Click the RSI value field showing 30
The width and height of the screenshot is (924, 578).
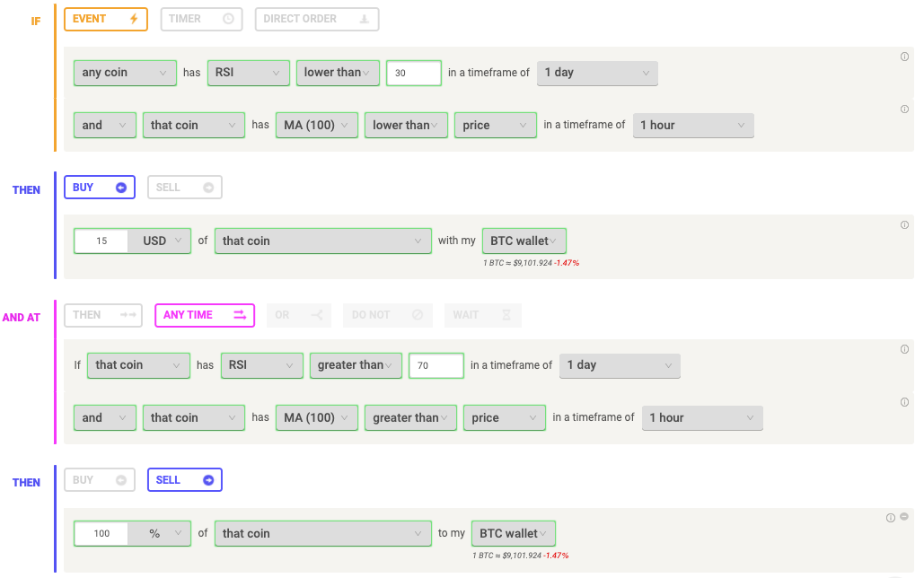tap(413, 73)
